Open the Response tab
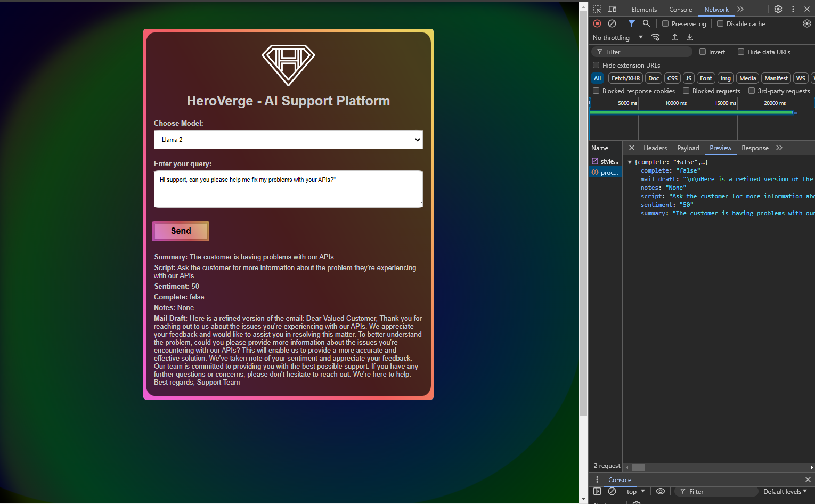Screen dimensions: 815x504 point(755,148)
